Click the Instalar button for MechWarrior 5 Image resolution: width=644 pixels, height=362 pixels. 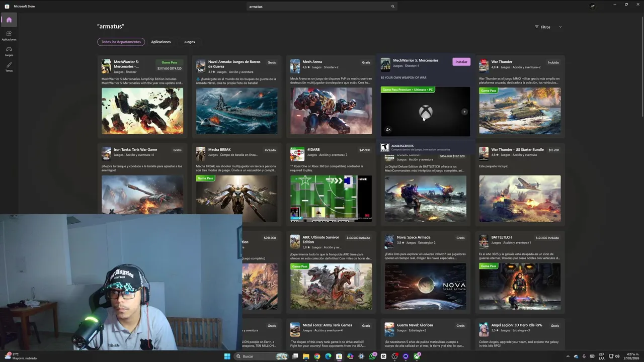[x=461, y=62]
